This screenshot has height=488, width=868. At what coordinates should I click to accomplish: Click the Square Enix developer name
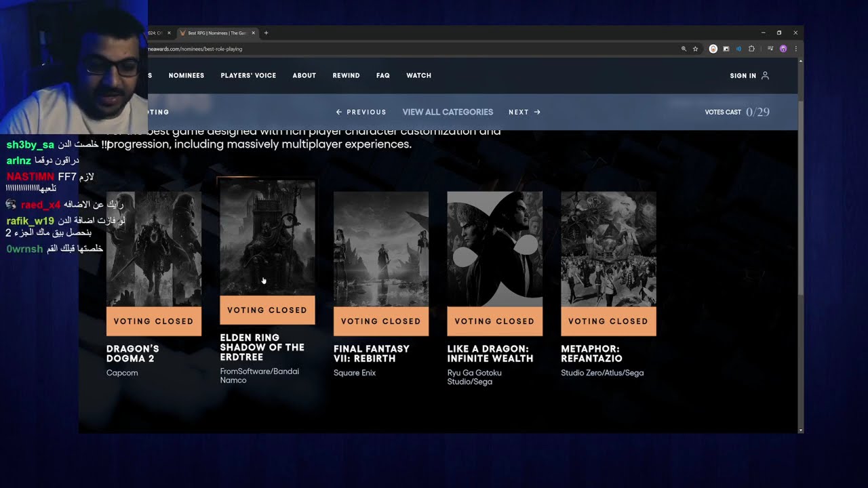click(x=355, y=373)
